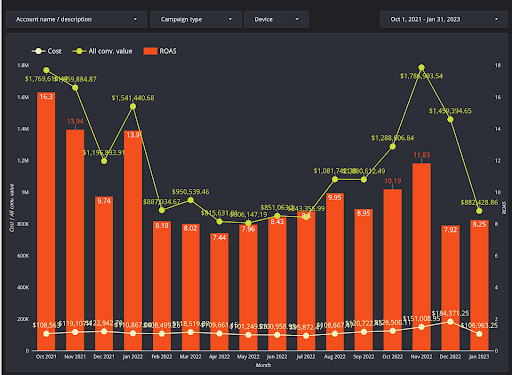Expand the Campaign type filter
The width and height of the screenshot is (512, 375).
pos(196,19)
